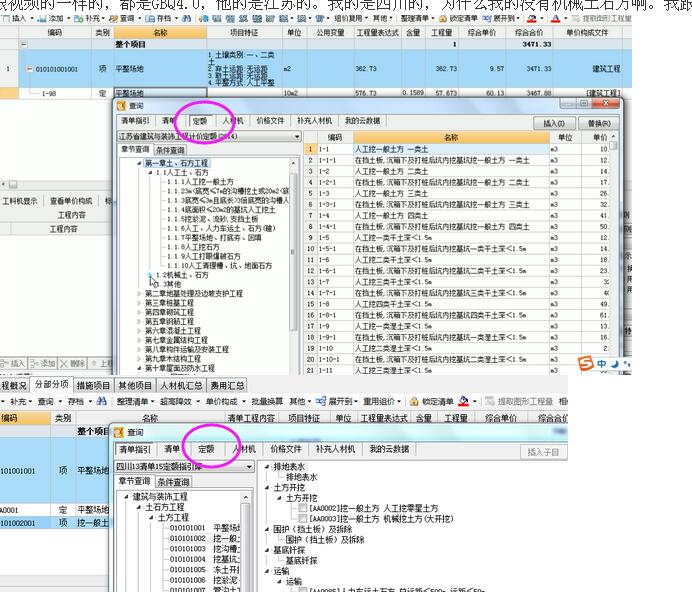Collapse the 整个项目 row in the upper table
The image size is (692, 592).
point(24,44)
